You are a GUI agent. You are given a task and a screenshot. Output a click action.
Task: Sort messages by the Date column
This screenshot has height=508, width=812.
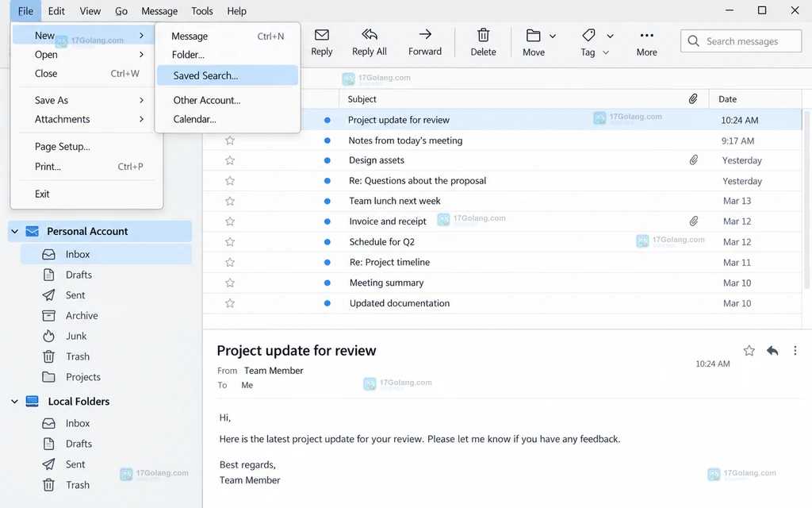tap(727, 99)
